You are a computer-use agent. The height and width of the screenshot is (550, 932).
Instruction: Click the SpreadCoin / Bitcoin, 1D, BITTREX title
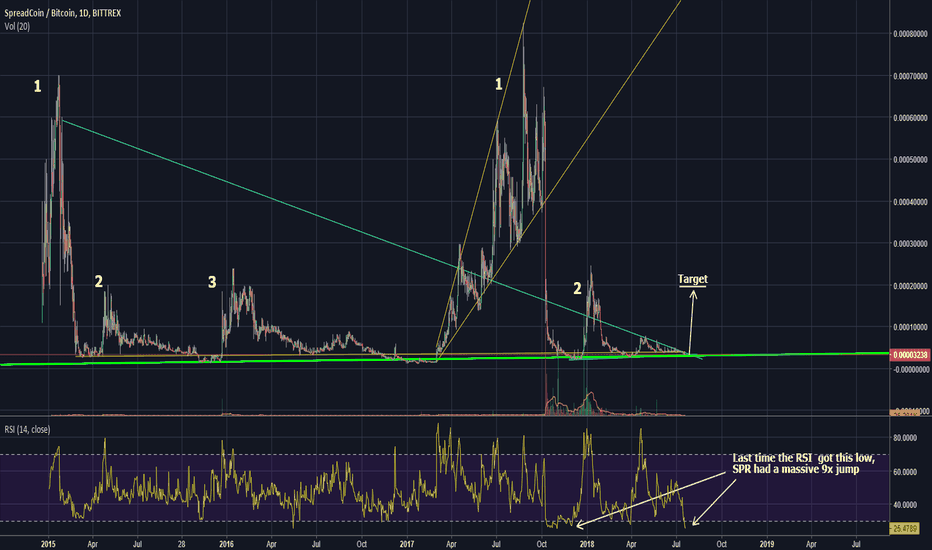pos(62,12)
